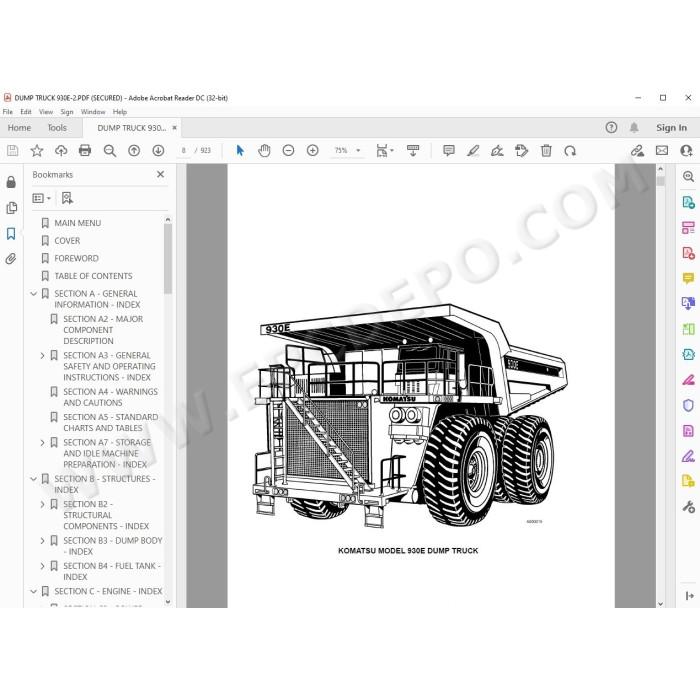Expand Section B2 Structural Components

[42, 504]
